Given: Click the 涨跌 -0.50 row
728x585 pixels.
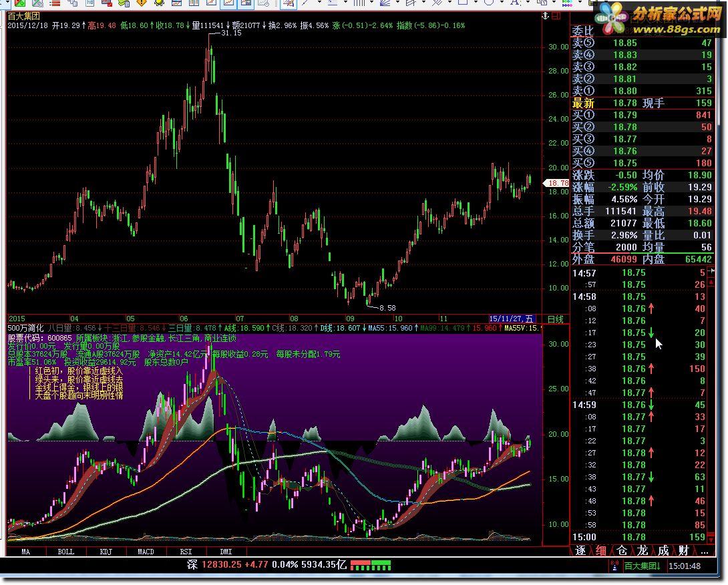Looking at the screenshot, I should [605, 176].
